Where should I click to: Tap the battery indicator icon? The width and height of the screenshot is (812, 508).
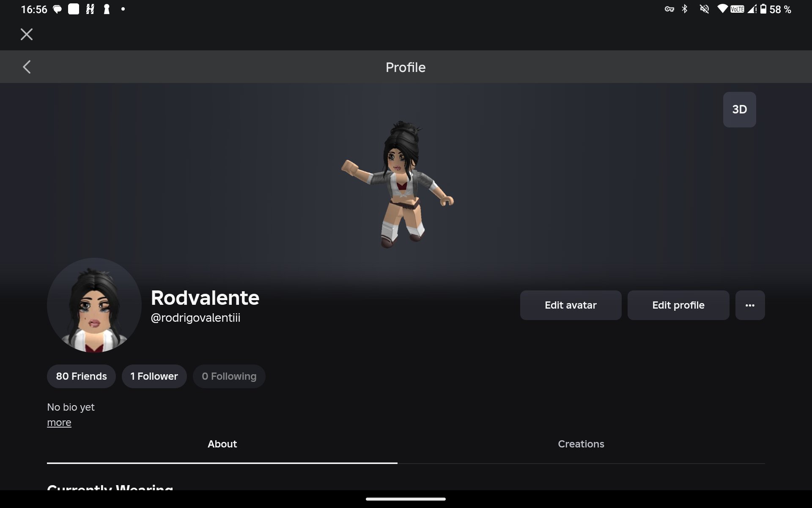pos(763,9)
